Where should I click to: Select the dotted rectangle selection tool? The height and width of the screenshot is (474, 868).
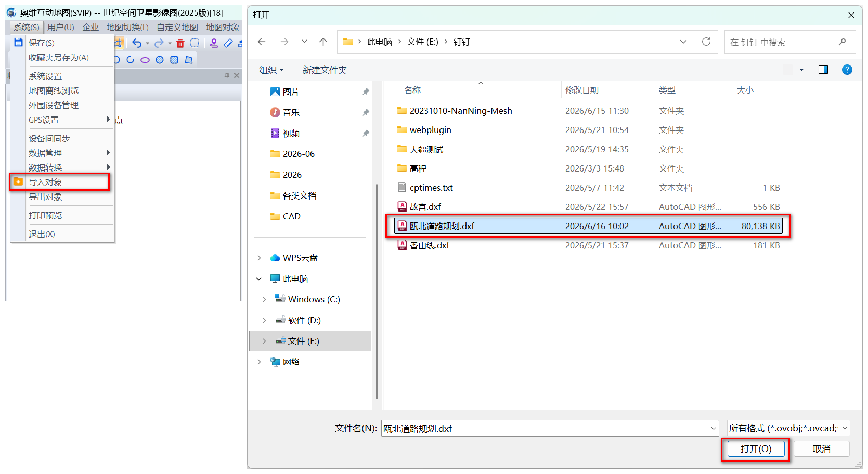click(x=195, y=43)
